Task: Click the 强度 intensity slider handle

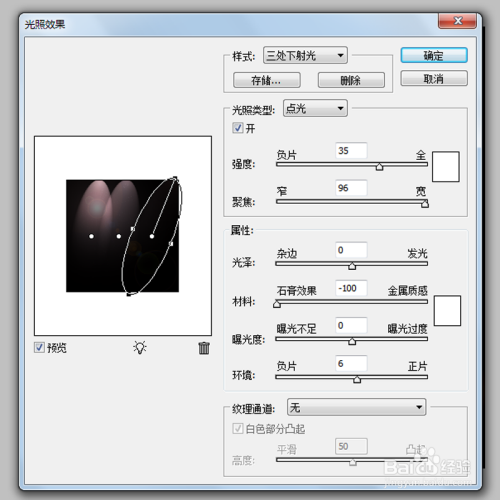Action: tap(379, 166)
